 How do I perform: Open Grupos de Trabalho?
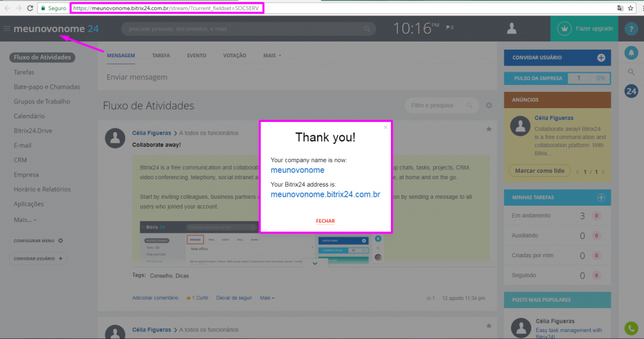[42, 101]
